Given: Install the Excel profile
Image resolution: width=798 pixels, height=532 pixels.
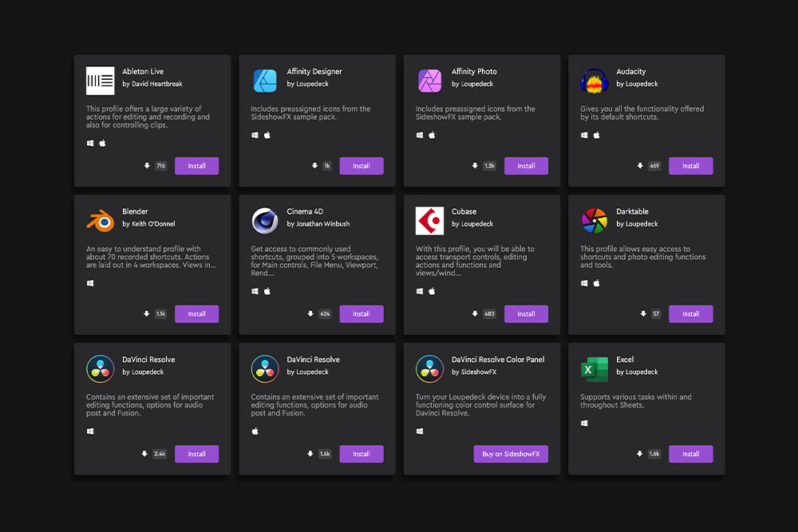Looking at the screenshot, I should click(x=690, y=454).
